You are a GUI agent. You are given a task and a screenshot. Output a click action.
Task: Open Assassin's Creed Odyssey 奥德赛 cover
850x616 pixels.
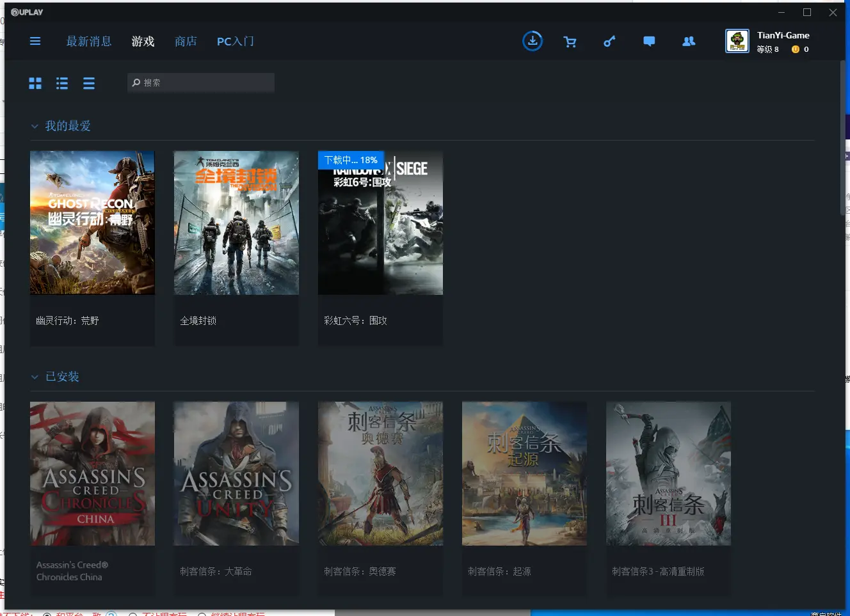click(x=380, y=473)
